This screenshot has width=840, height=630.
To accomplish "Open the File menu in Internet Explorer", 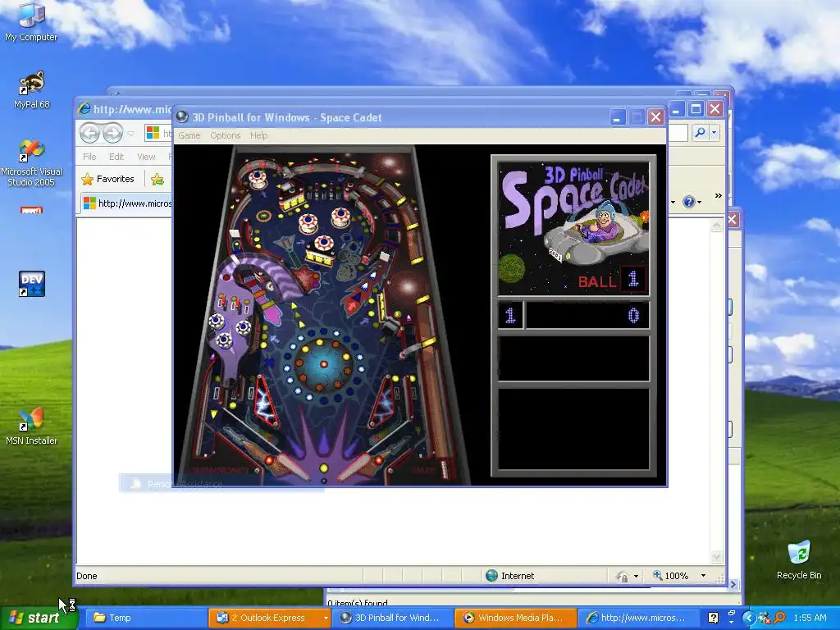I will (x=89, y=157).
